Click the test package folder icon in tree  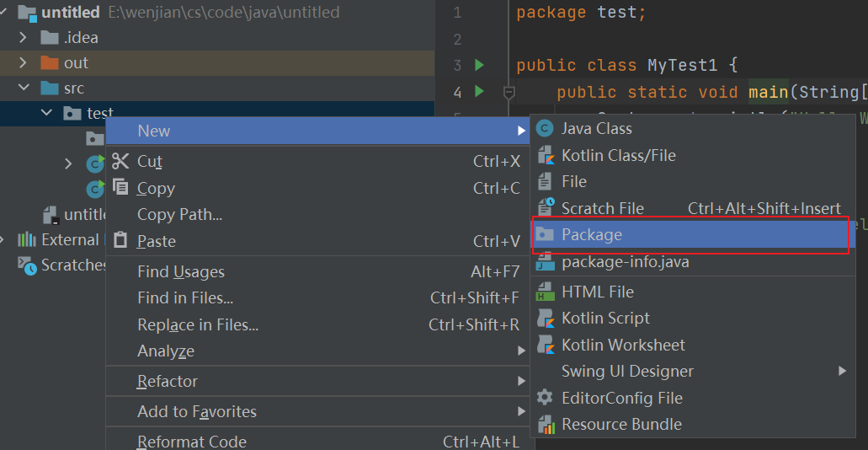coord(72,114)
